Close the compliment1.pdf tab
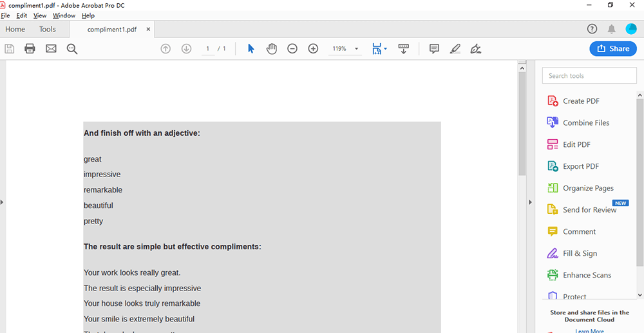The height and width of the screenshot is (333, 644). tap(149, 29)
